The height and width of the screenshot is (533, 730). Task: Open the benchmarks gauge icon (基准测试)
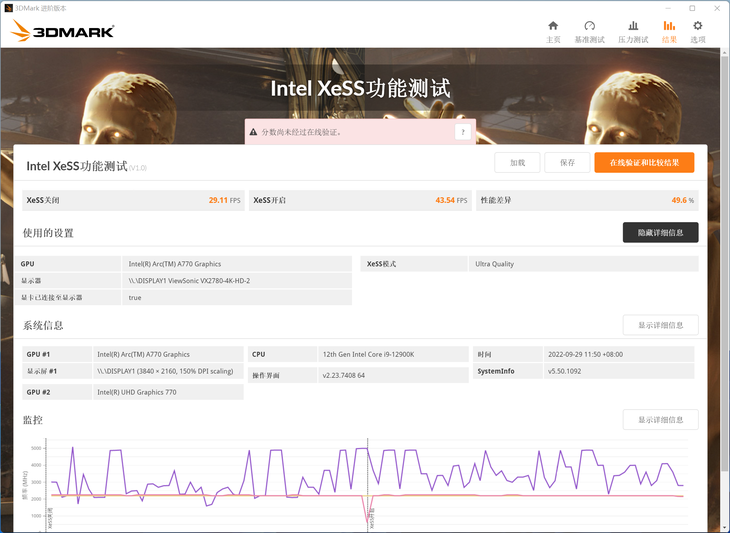589,32
